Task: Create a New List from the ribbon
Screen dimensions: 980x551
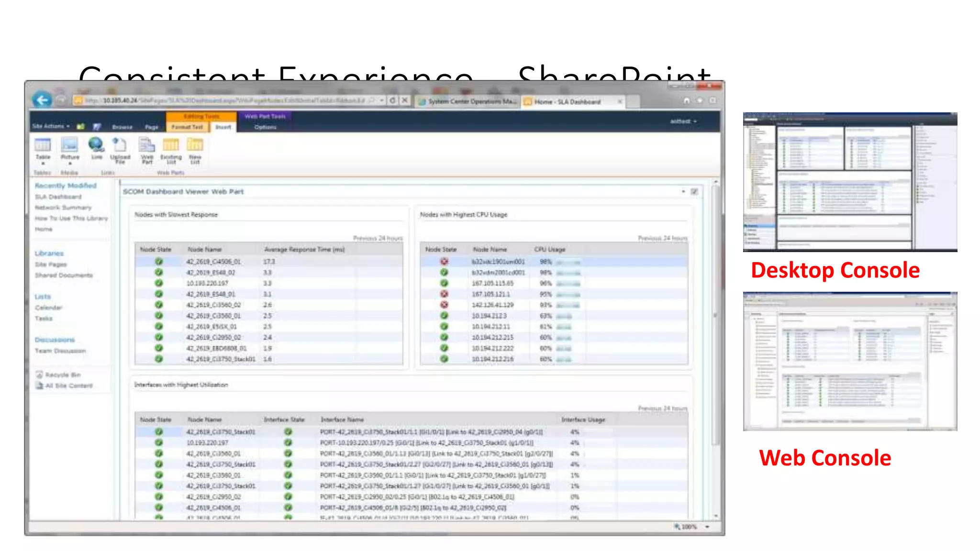Action: pyautogui.click(x=195, y=151)
